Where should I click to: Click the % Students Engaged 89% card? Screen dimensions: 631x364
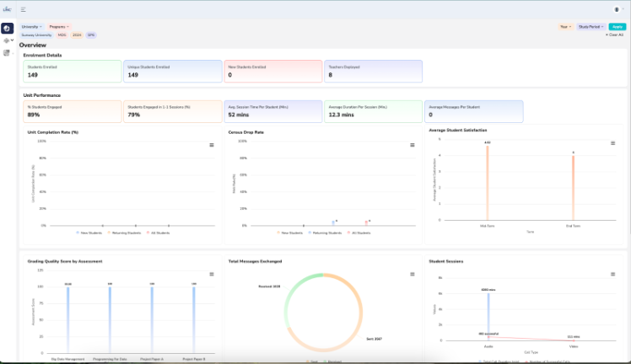73,111
